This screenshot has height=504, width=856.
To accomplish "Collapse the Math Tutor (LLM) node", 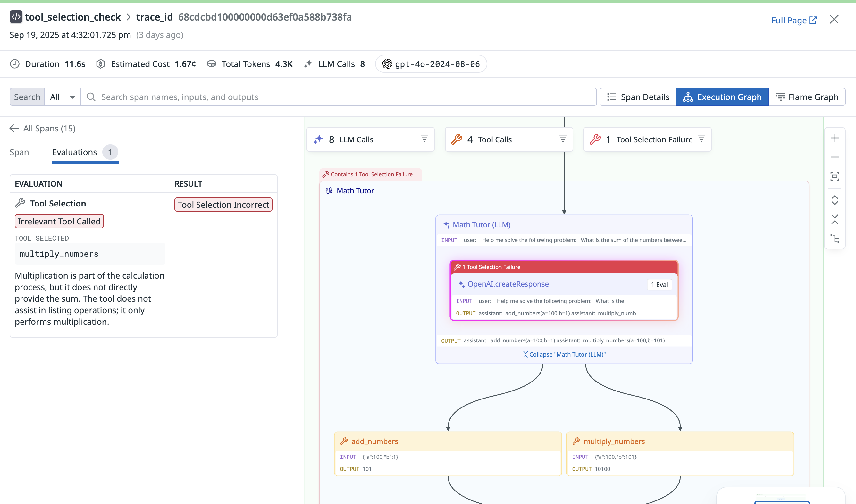I will pyautogui.click(x=564, y=355).
